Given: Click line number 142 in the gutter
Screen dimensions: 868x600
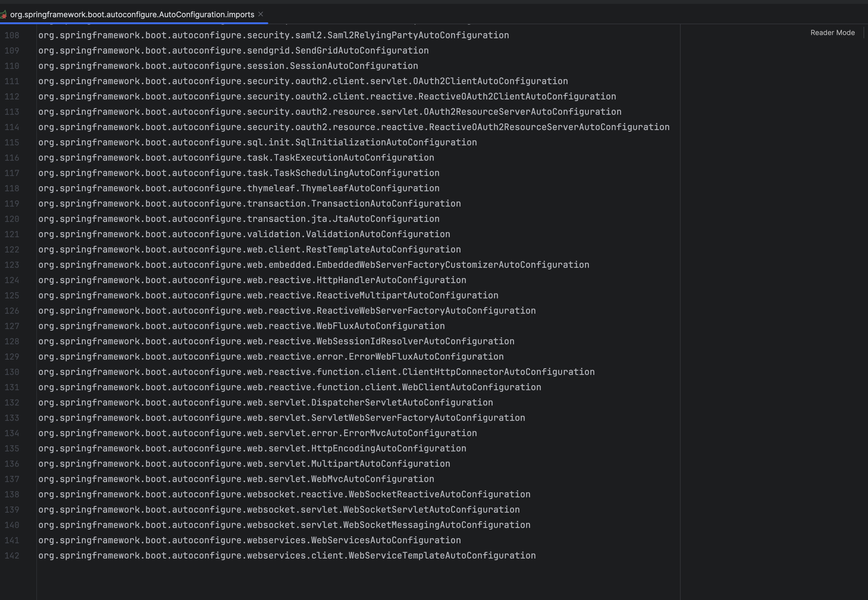Looking at the screenshot, I should click(12, 556).
